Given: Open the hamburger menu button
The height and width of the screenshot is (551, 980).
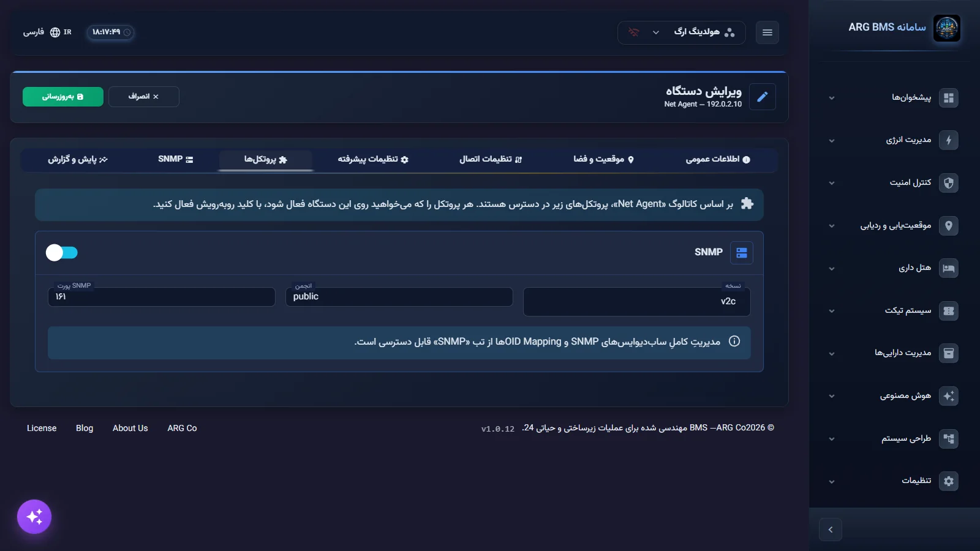Looking at the screenshot, I should (x=767, y=32).
